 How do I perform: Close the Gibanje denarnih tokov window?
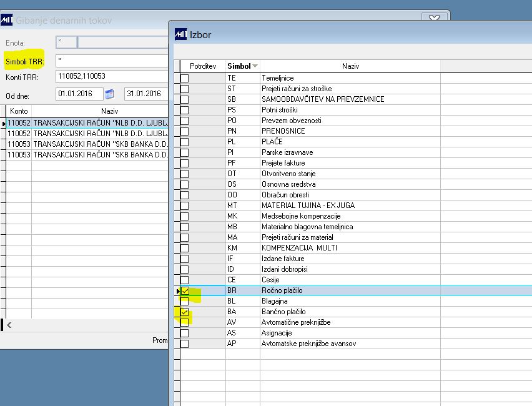(434, 17)
